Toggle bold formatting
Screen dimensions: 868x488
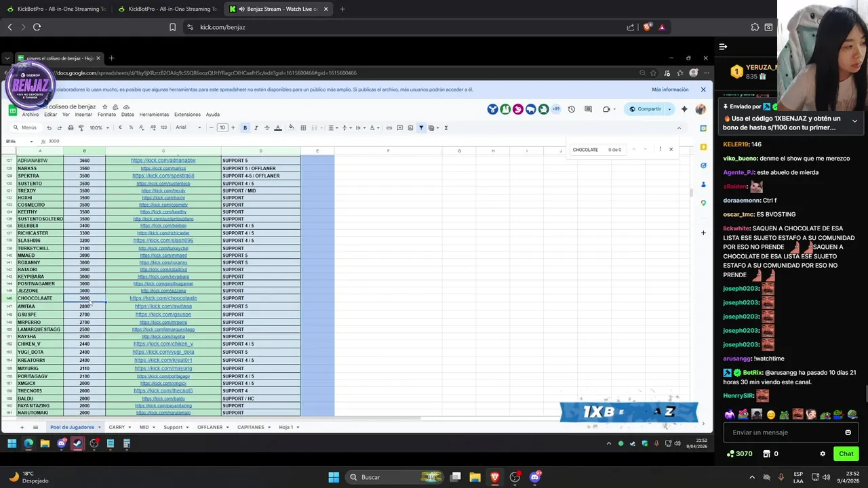pyautogui.click(x=245, y=127)
